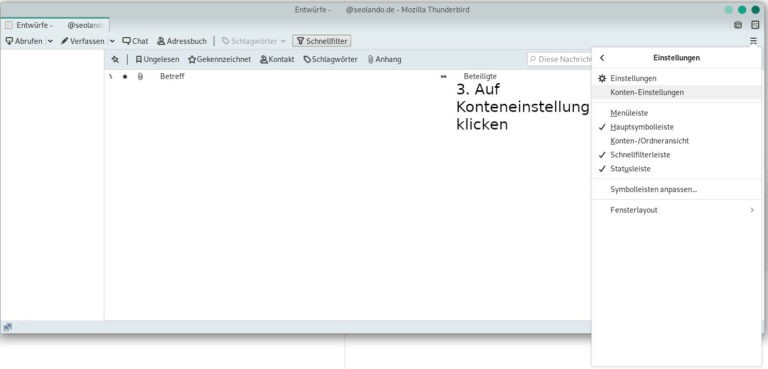Expand the Abrufen dropdown arrow
Image resolution: width=768 pixels, height=369 pixels.
coord(50,41)
